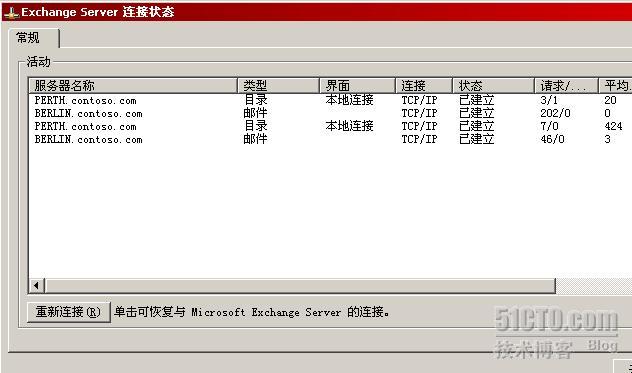
Task: Click 已建立 status in the 46/0 row
Action: click(476, 140)
